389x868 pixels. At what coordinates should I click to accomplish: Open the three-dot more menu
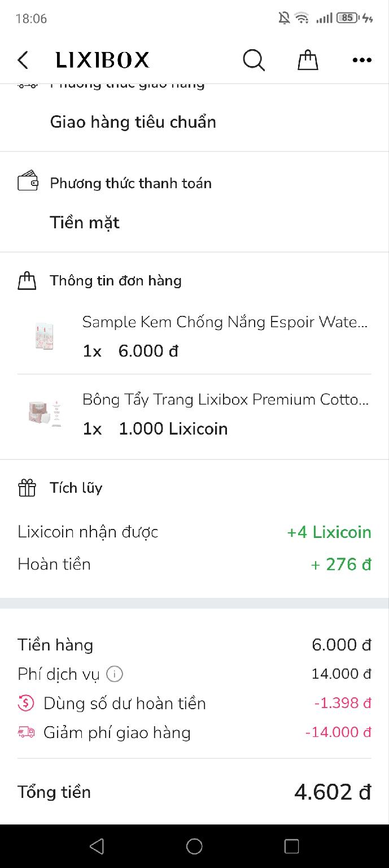tap(362, 60)
